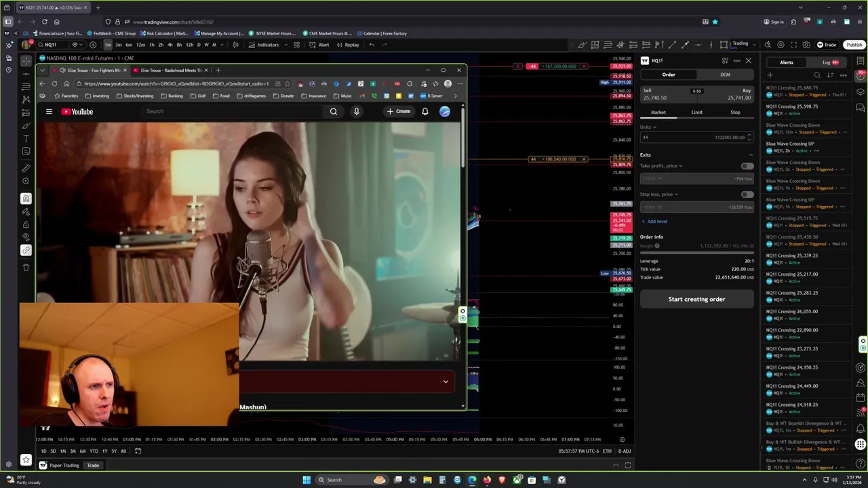The width and height of the screenshot is (868, 488).
Task: Open the timezone menu showing UTC-6
Action: pyautogui.click(x=579, y=451)
